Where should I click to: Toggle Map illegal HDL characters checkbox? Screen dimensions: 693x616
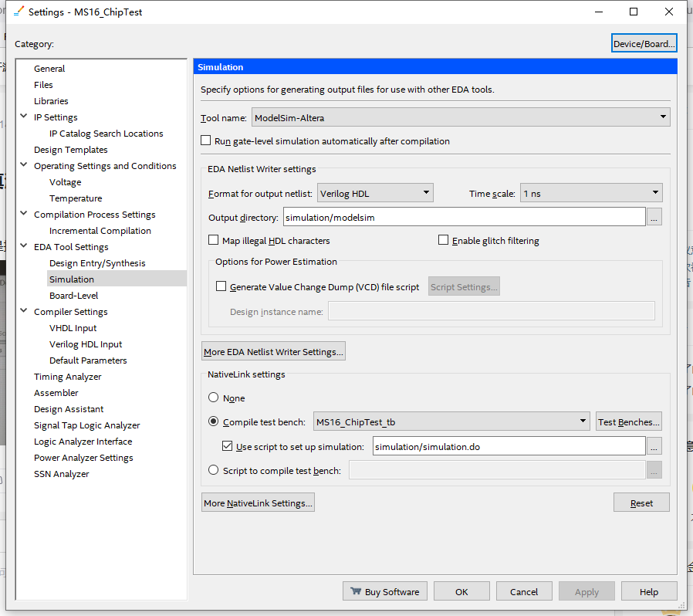tap(215, 241)
